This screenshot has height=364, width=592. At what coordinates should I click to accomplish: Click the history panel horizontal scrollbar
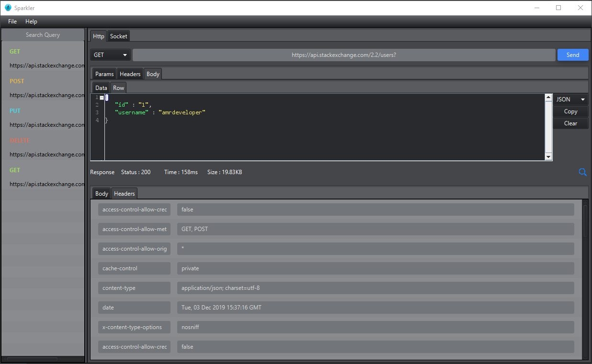pos(32,359)
